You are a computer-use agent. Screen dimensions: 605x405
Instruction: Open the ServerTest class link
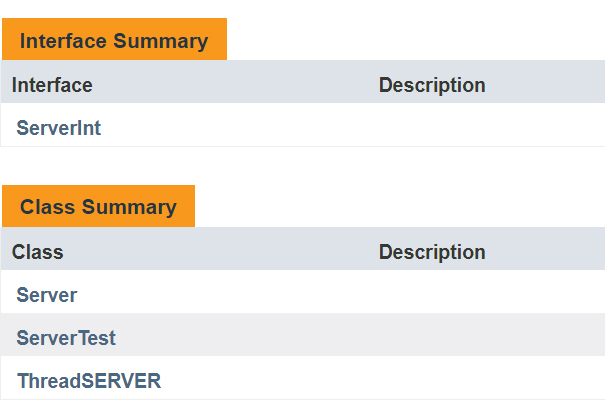pyautogui.click(x=66, y=338)
